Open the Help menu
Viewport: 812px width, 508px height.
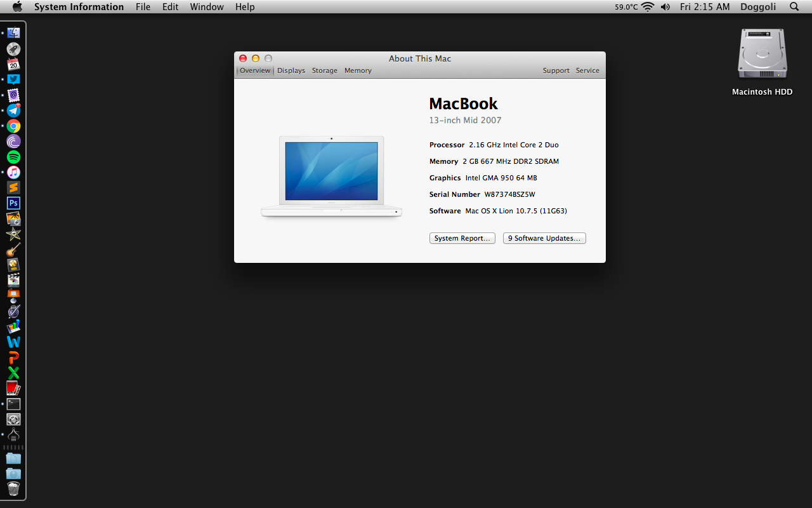pyautogui.click(x=245, y=7)
